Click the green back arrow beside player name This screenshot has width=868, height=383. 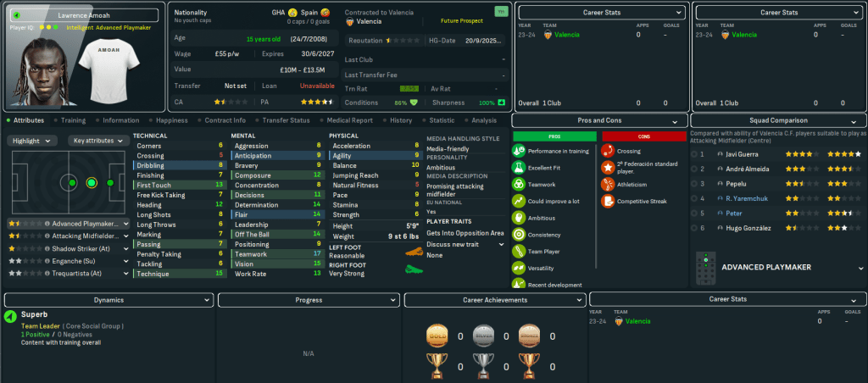click(13, 15)
